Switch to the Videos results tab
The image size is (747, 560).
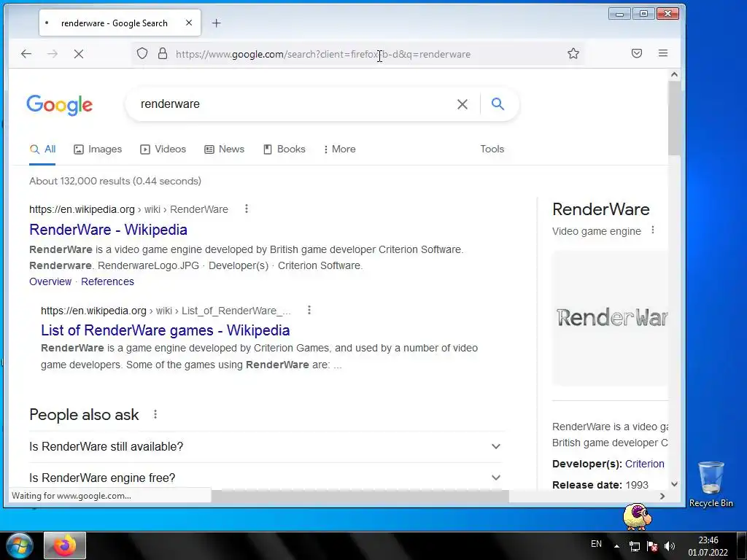tap(163, 149)
